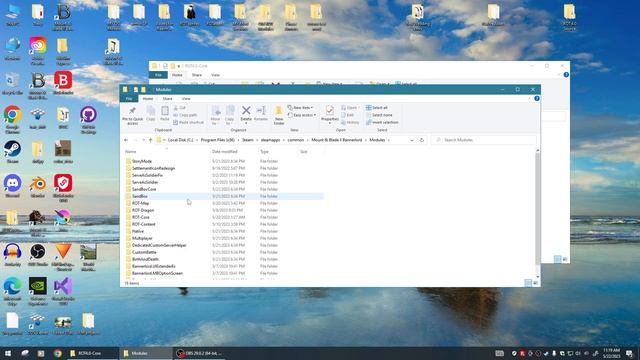The width and height of the screenshot is (640, 360).
Task: Open View tab in the ROT-Core window behind
Action: point(215,75)
